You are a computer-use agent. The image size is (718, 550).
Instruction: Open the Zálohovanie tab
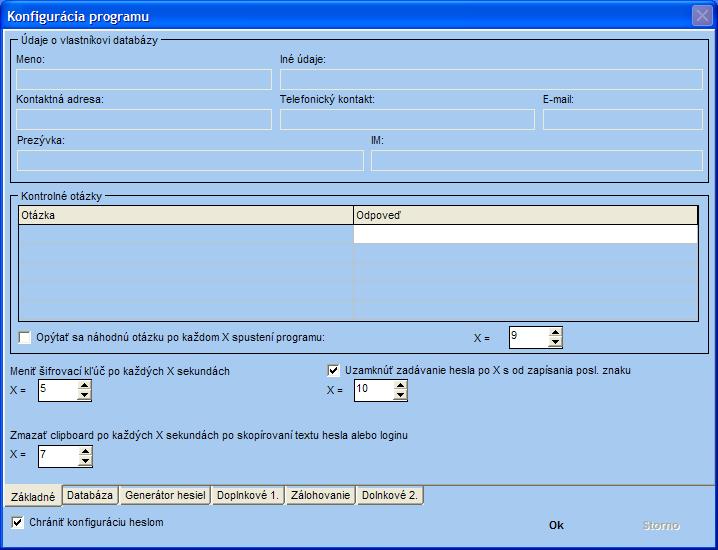(321, 495)
